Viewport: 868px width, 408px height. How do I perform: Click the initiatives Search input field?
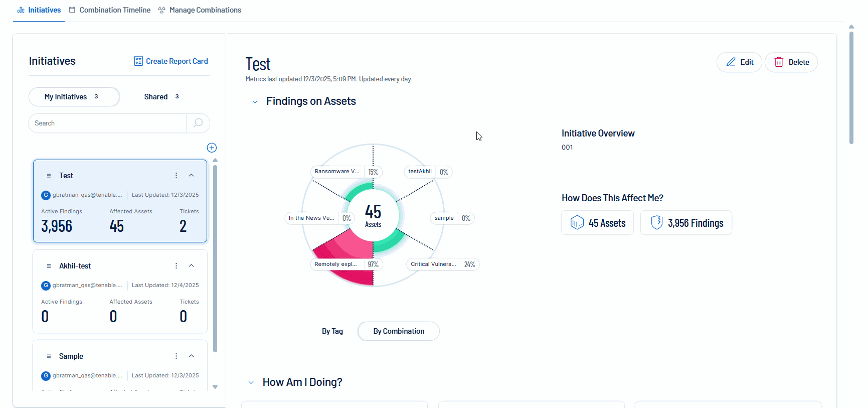107,123
